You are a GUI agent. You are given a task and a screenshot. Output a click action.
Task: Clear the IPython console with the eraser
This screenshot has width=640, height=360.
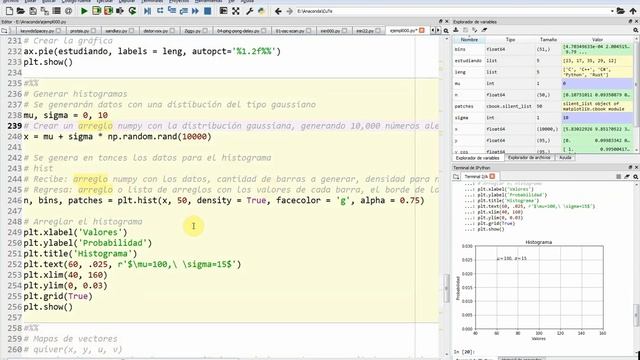click(x=627, y=176)
